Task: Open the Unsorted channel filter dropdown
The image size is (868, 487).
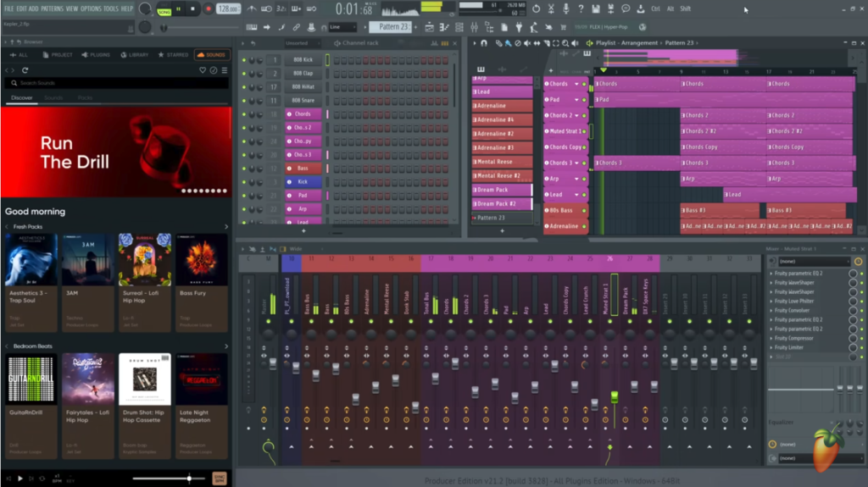Action: (301, 43)
